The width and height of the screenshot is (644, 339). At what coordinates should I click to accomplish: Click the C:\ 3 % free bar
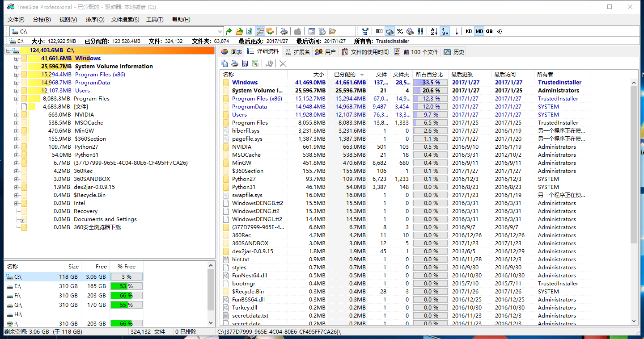pyautogui.click(x=127, y=277)
